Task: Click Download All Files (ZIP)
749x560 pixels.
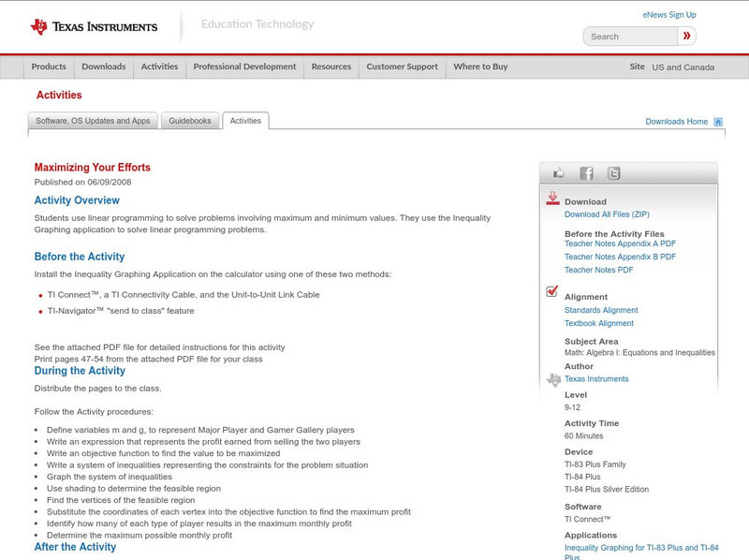Action: pyautogui.click(x=607, y=214)
